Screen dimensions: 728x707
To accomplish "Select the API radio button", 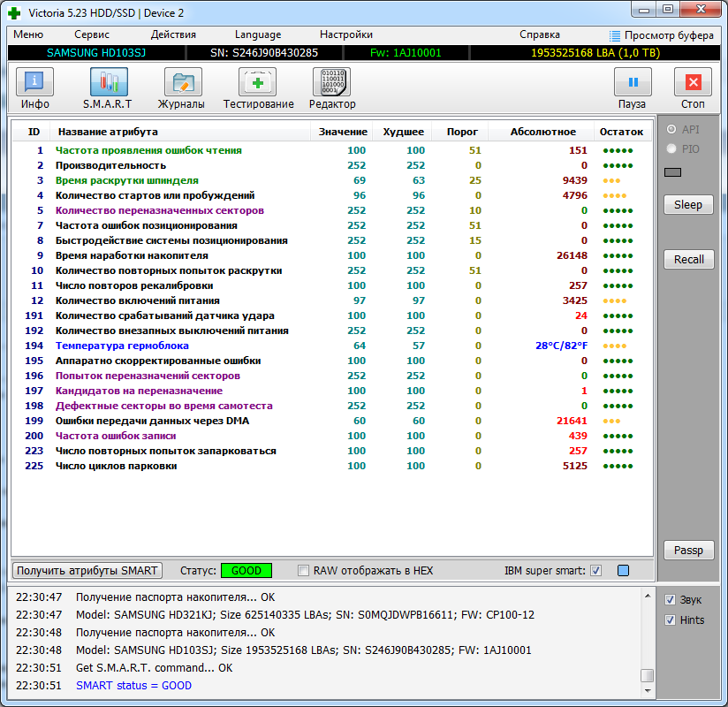I will click(671, 129).
